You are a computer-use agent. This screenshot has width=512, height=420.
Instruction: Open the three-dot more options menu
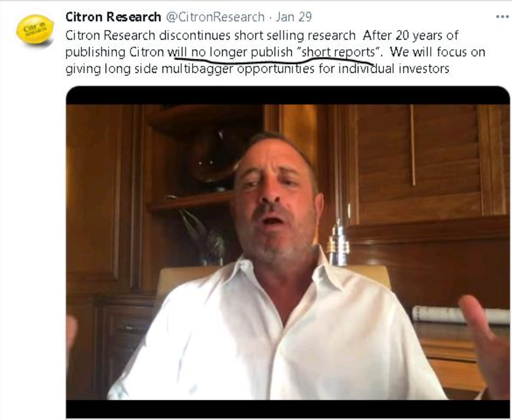pos(502,17)
